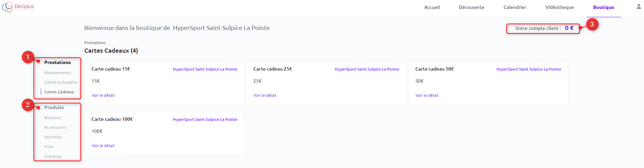This screenshot has height=168, width=644.
Task: Choose Accessoires in Produits
Action: coord(55,127)
